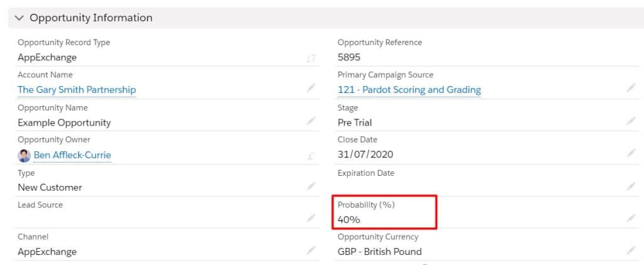Click the Pre Trial stage value
Viewport: 644px width, 265px height.
coord(355,122)
